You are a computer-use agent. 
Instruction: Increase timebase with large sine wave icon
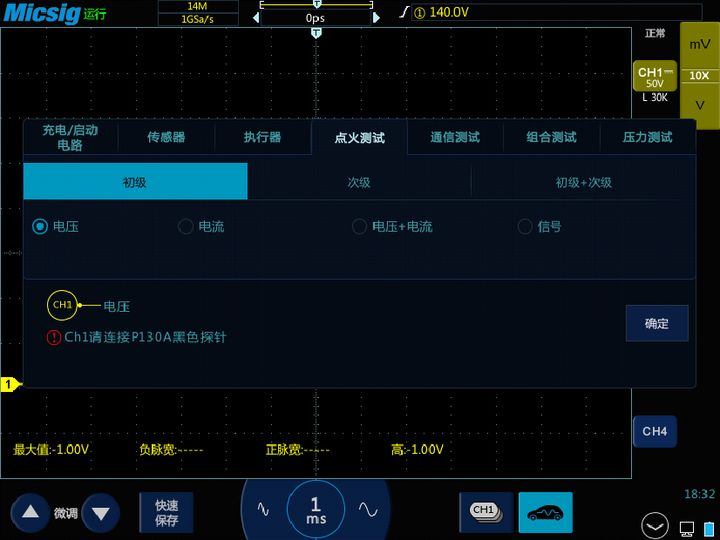368,509
